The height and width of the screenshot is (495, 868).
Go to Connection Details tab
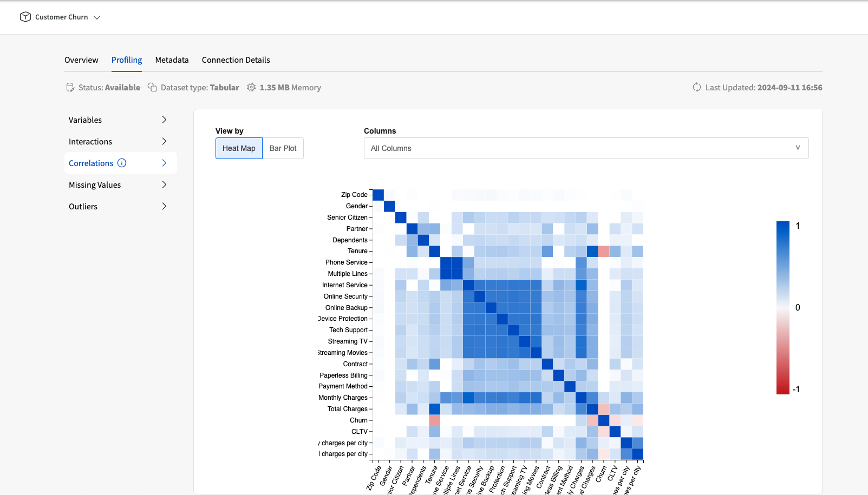[x=236, y=60]
